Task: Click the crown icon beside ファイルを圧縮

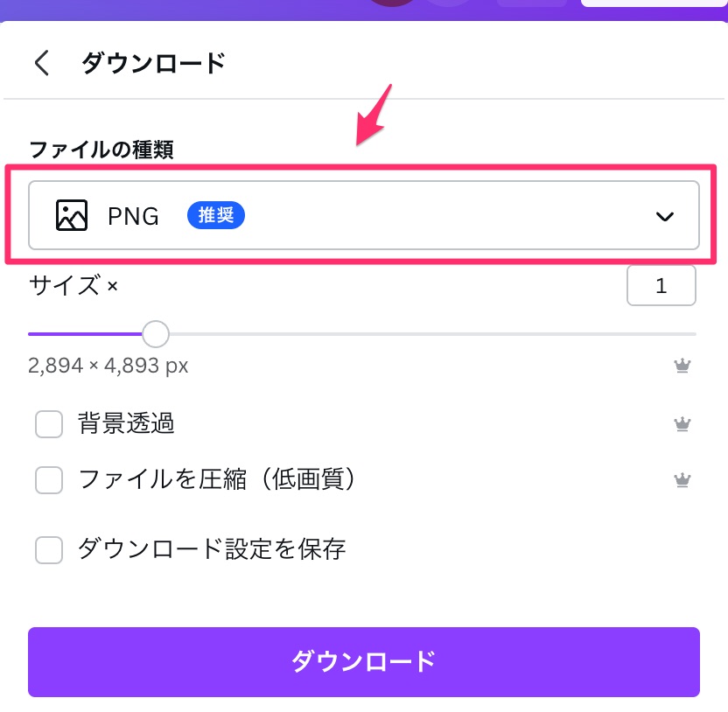Action: [682, 479]
